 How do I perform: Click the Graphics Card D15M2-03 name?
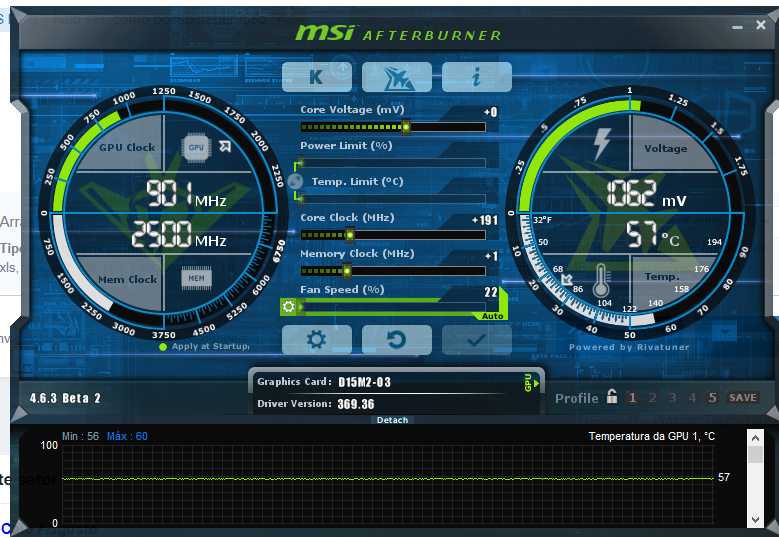(364, 382)
